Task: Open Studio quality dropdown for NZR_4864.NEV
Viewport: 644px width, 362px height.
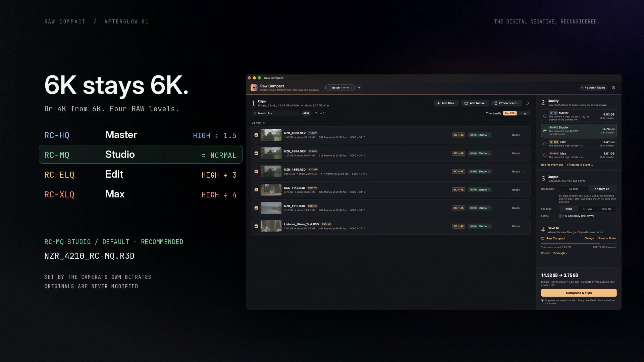Action: 480,153
